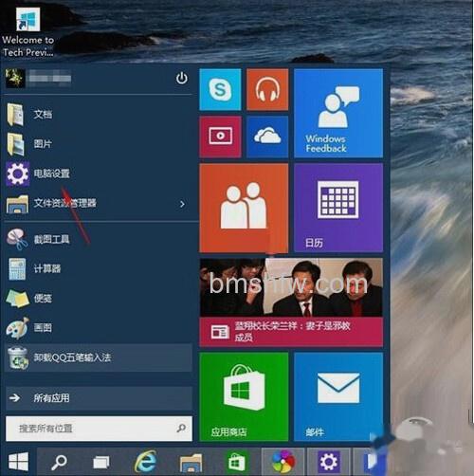
Task: Click the 搜索所有位置 search field
Action: pos(99,429)
